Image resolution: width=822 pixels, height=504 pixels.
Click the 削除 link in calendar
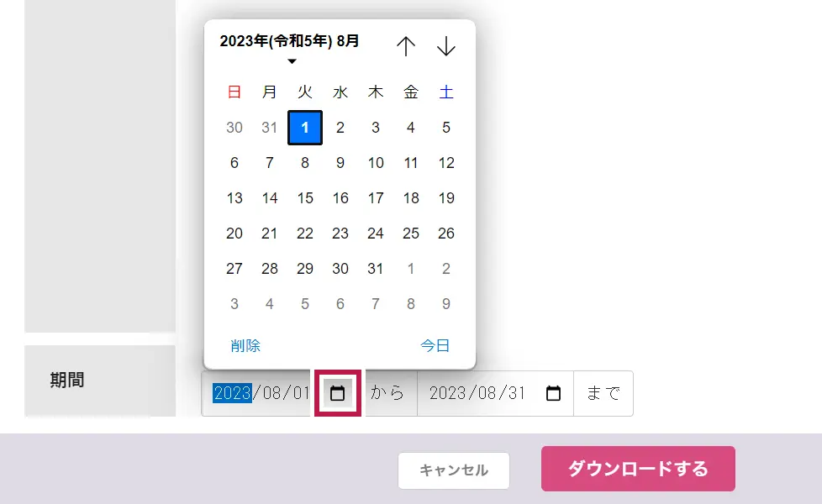[245, 346]
